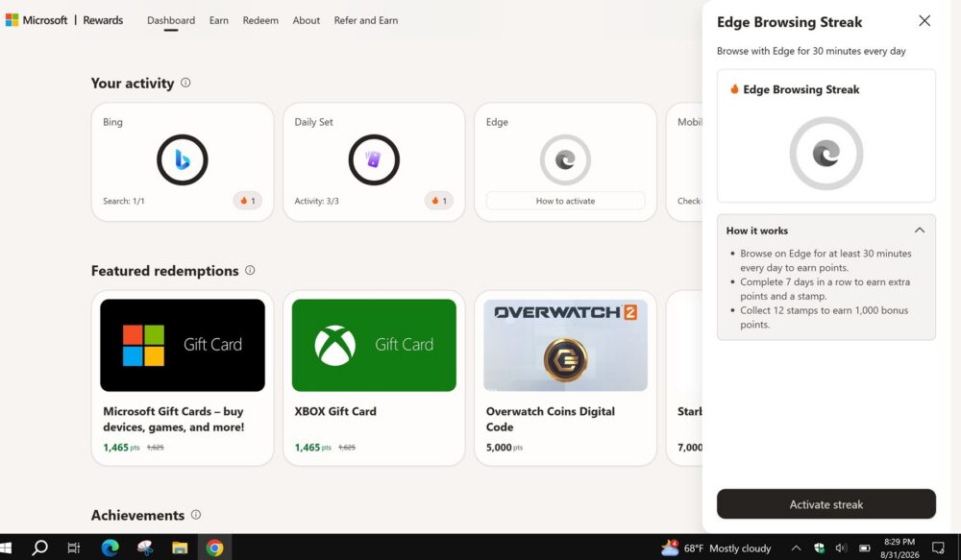Open the XBOX Gift Card title link
961x560 pixels.
[335, 411]
